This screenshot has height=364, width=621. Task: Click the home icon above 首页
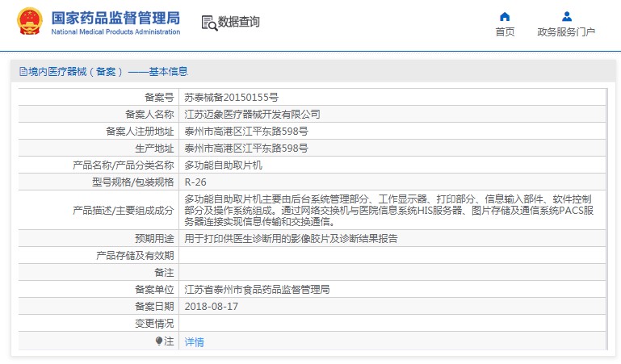(505, 17)
